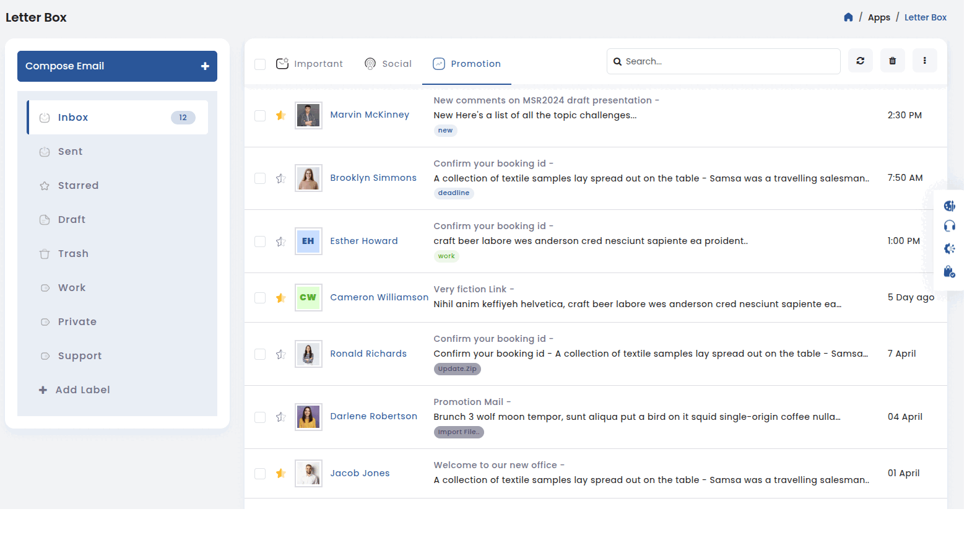Switch to the Social tab
The width and height of the screenshot is (980, 553).
(388, 64)
